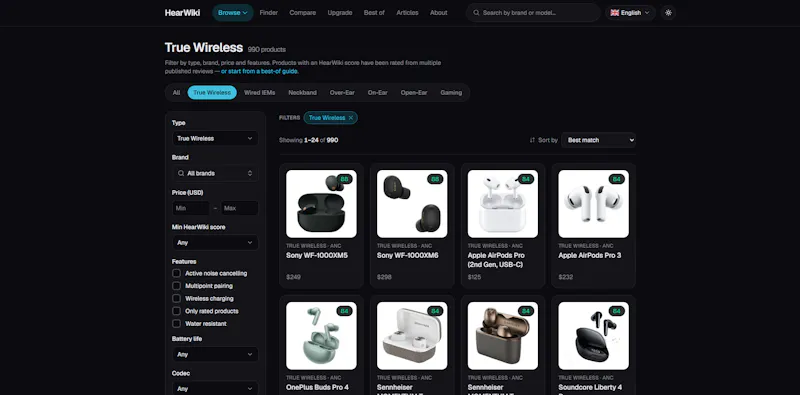
Task: Select the All category tab
Action: pos(176,93)
